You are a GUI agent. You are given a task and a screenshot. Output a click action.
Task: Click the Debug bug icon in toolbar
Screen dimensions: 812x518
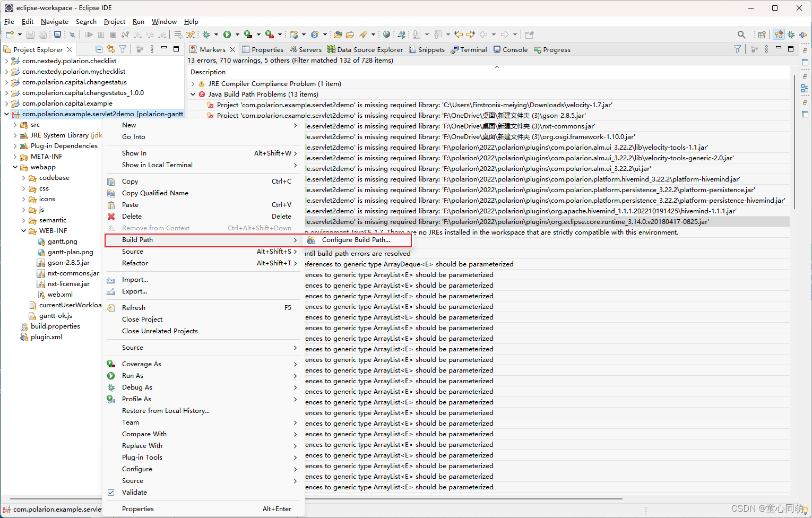click(x=206, y=34)
